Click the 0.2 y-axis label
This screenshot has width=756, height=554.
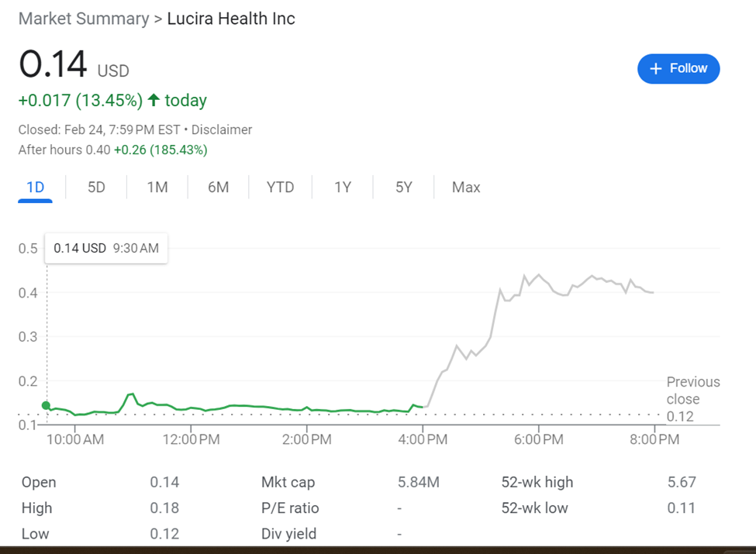point(28,381)
